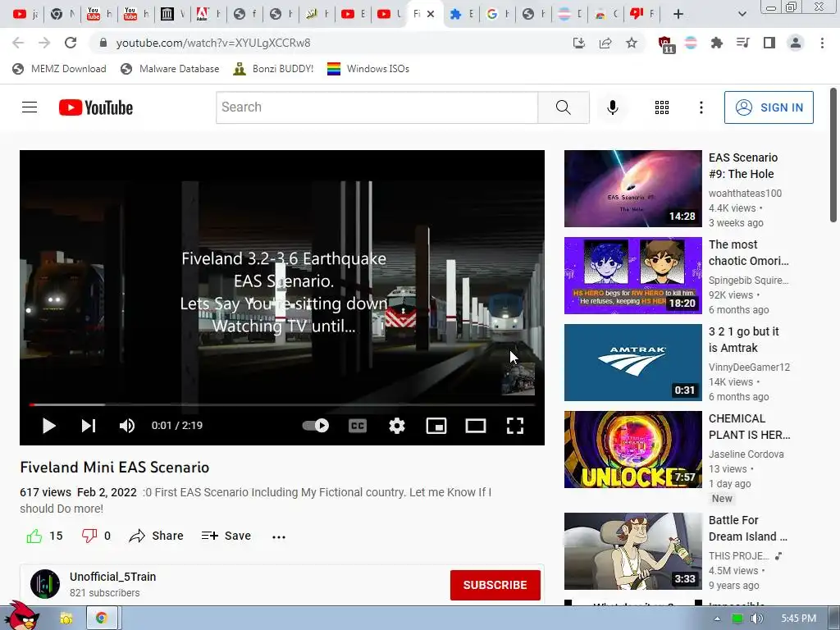Screen dimensions: 840x630
Task: Open the YouTube apps grid icon
Action: coord(662,107)
